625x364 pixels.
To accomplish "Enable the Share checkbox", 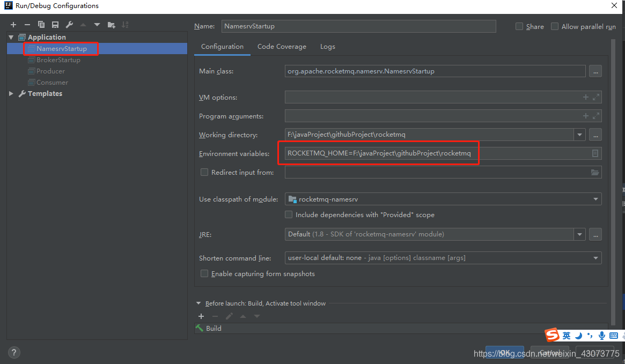I will 519,26.
